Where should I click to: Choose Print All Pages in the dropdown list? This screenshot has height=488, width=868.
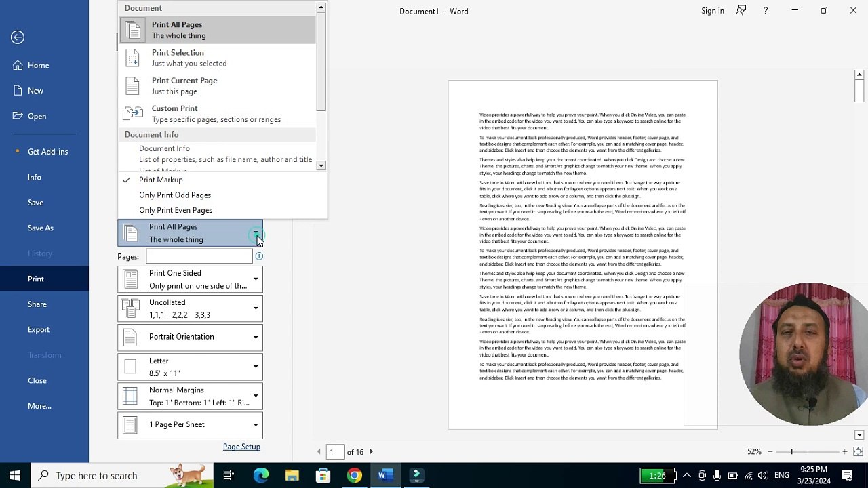tap(217, 30)
